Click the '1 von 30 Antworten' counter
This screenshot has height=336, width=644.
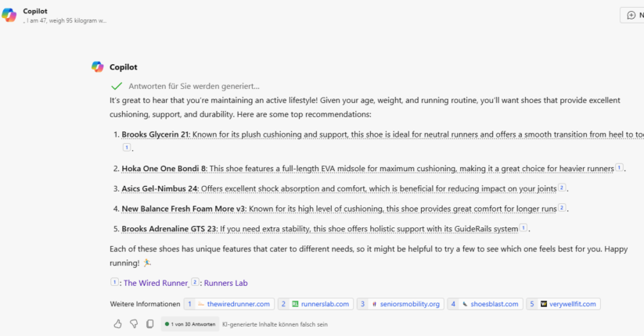(x=190, y=323)
